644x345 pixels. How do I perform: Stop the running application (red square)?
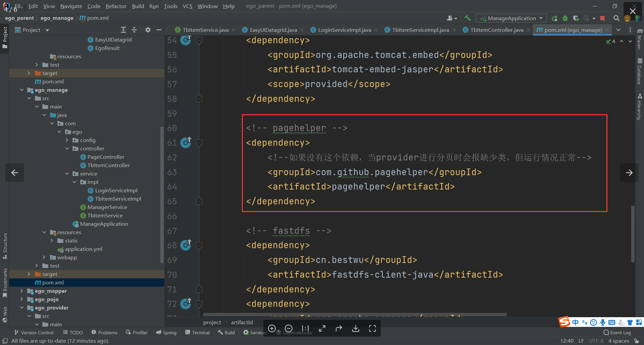click(x=602, y=18)
